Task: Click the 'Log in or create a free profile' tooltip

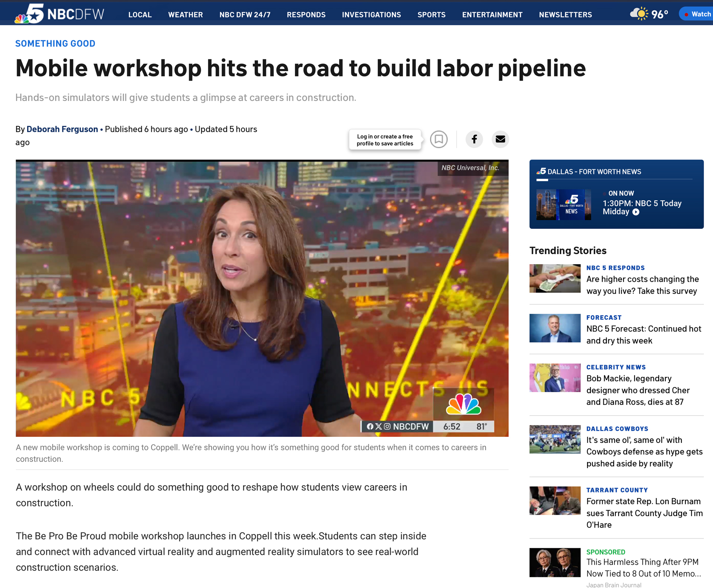Action: click(x=385, y=140)
